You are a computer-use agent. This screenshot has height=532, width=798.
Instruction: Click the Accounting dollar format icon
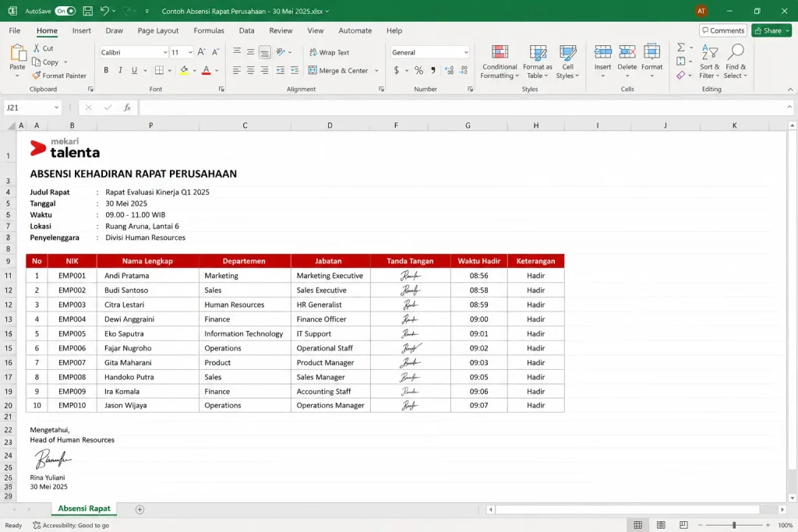tap(397, 70)
